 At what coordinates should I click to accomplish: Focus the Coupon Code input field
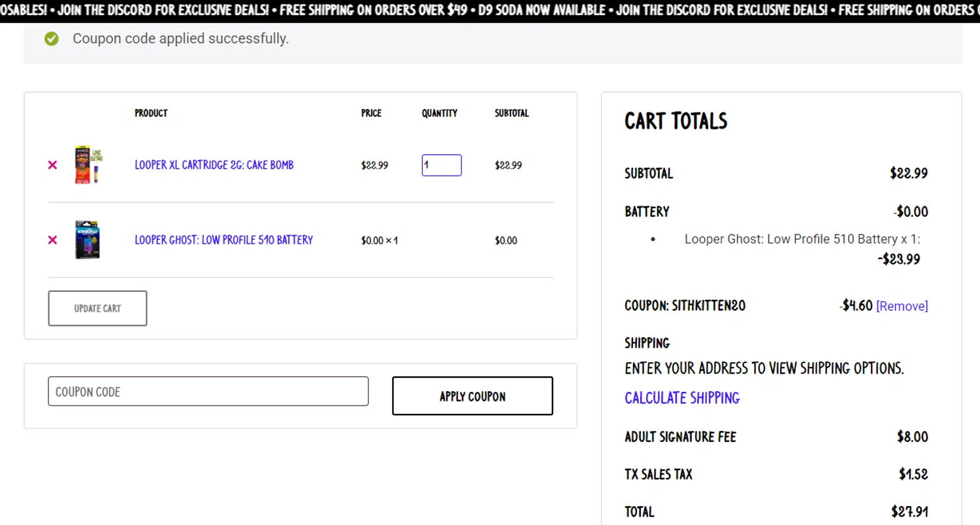tap(208, 391)
